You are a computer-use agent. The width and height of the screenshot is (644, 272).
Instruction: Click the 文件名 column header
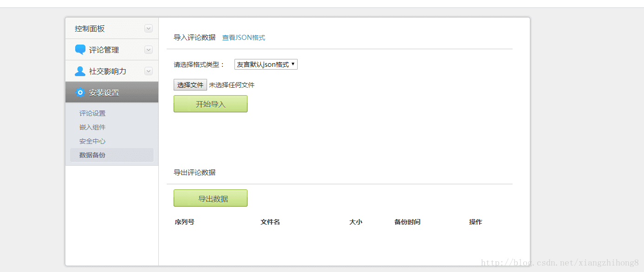coord(270,222)
